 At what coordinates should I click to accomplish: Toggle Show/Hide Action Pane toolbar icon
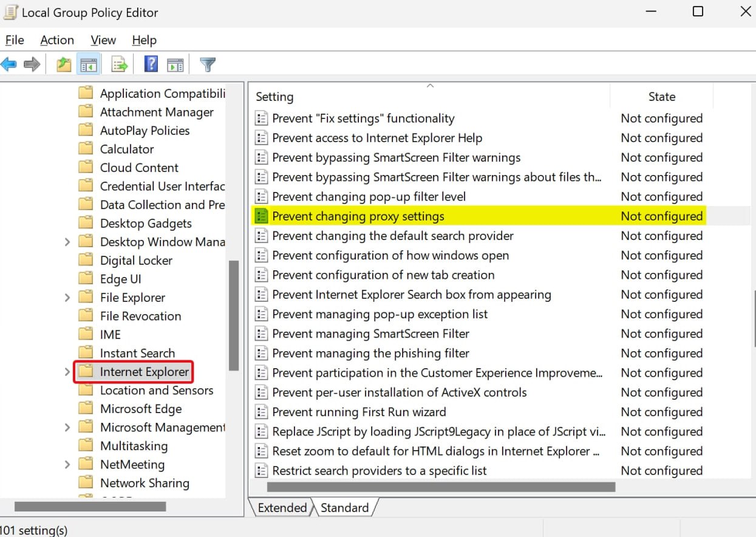[x=175, y=64]
